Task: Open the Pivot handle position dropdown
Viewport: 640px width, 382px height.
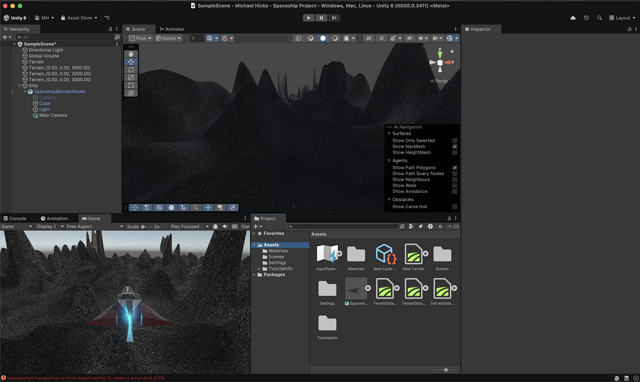Action: pos(140,38)
